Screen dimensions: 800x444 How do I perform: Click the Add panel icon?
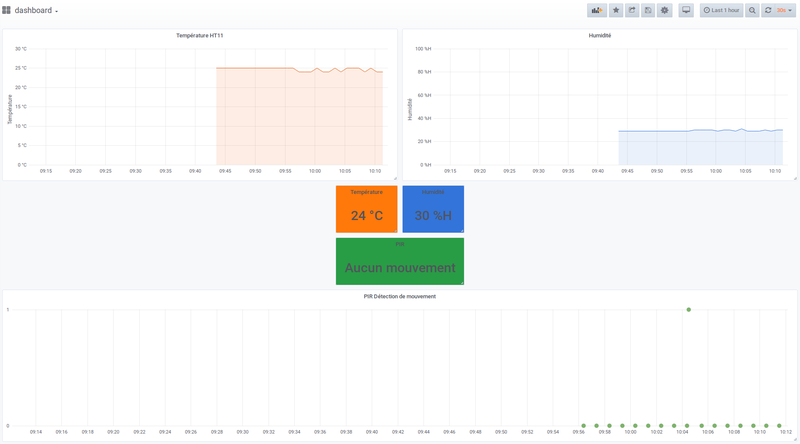click(x=598, y=10)
